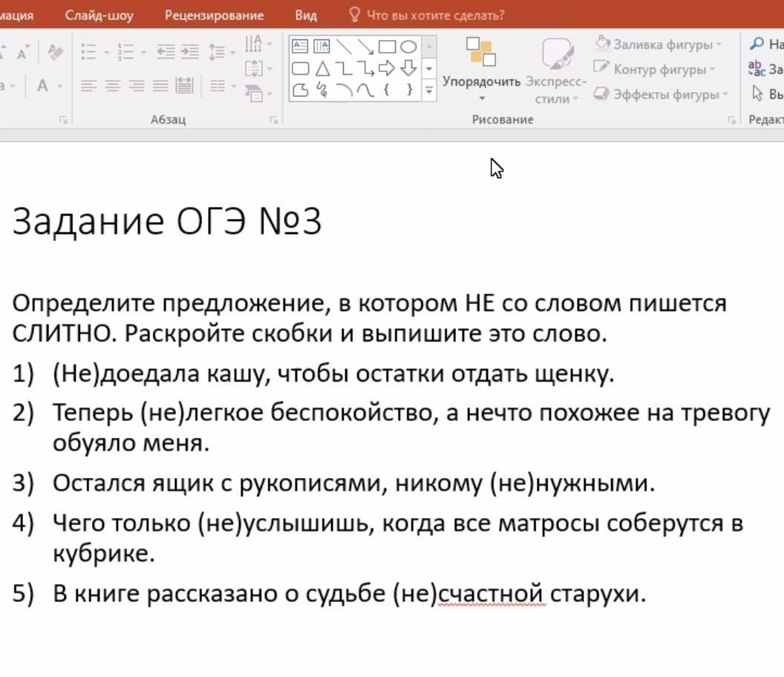Viewport: 784px width, 677px height.
Task: Open the text direction dropdown arrow
Action: [x=270, y=44]
